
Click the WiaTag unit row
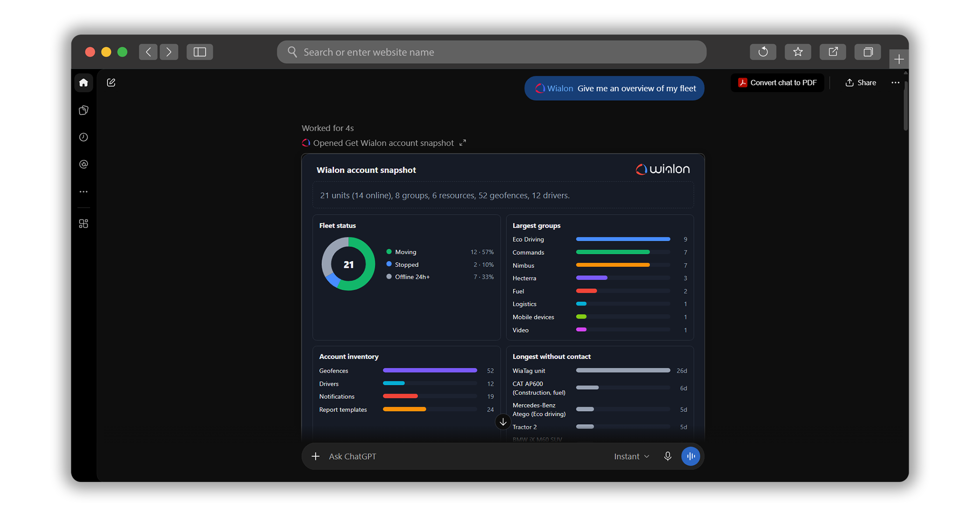click(600, 370)
